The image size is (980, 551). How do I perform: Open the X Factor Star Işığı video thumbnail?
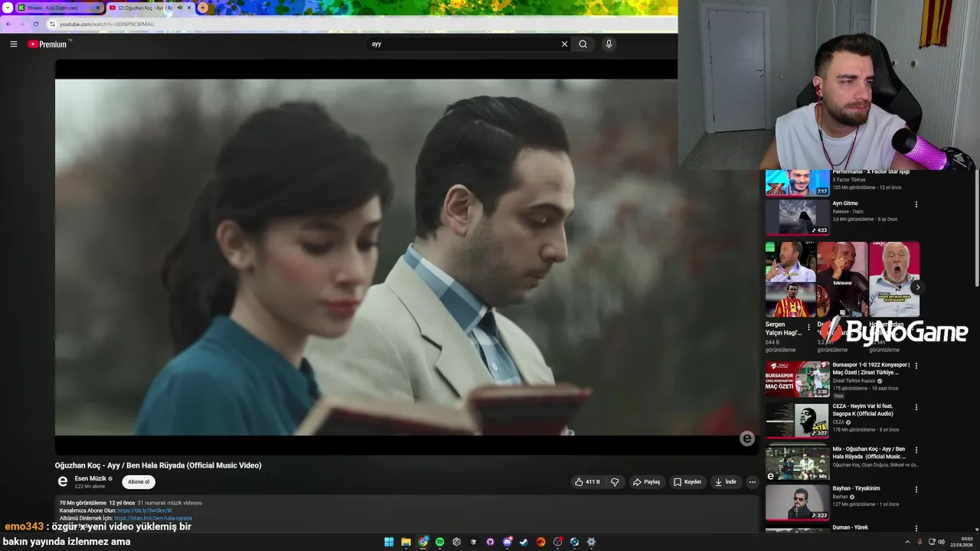coord(798,183)
